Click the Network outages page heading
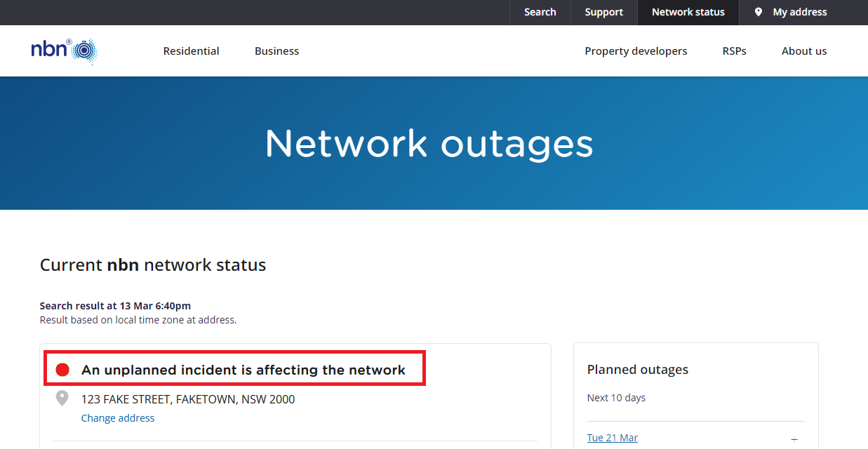This screenshot has height=449, width=868. tap(428, 143)
